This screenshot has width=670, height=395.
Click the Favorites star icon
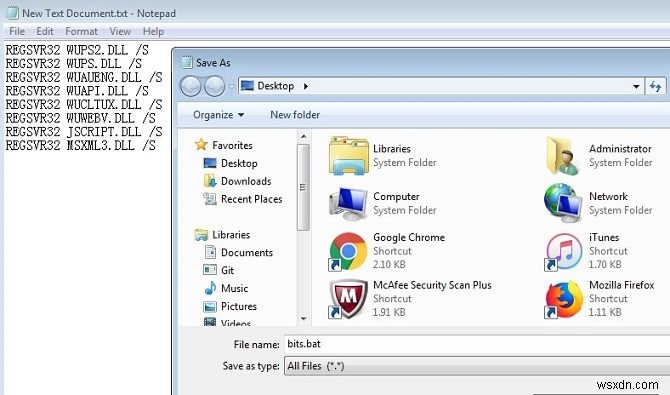(201, 145)
